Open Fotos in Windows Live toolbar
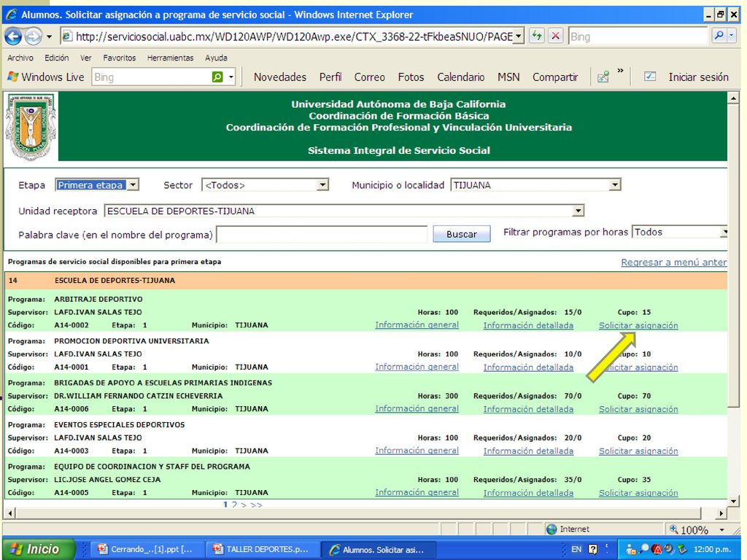The image size is (747, 560). [411, 77]
